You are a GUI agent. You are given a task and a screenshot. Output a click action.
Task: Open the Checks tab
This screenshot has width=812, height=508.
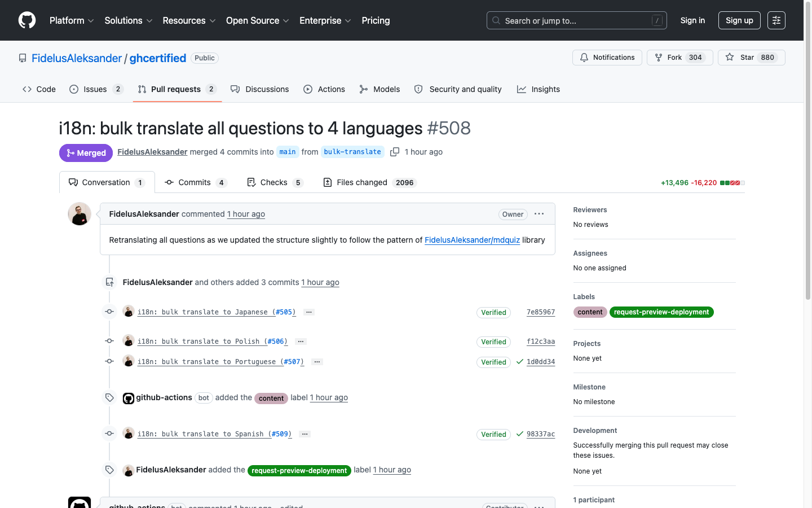pos(275,182)
